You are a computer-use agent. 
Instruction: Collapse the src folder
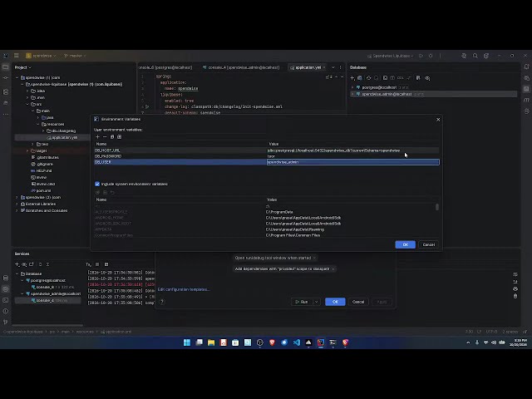(x=27, y=104)
